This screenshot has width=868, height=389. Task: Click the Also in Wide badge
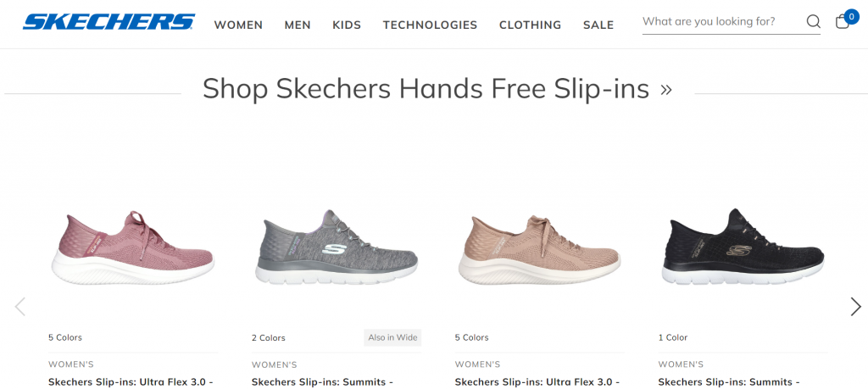pos(392,337)
